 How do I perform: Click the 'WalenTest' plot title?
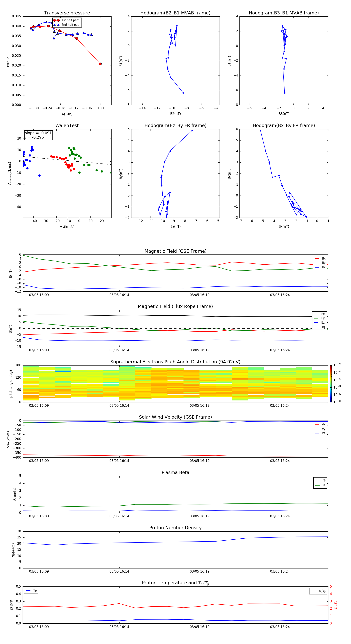pos(67,125)
